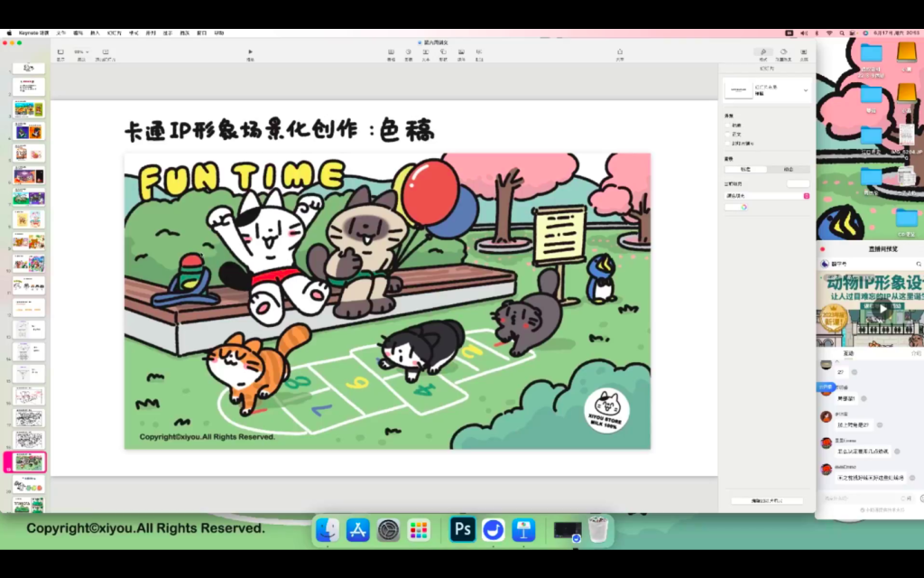Open the zoom percentage dropdown

(x=82, y=52)
